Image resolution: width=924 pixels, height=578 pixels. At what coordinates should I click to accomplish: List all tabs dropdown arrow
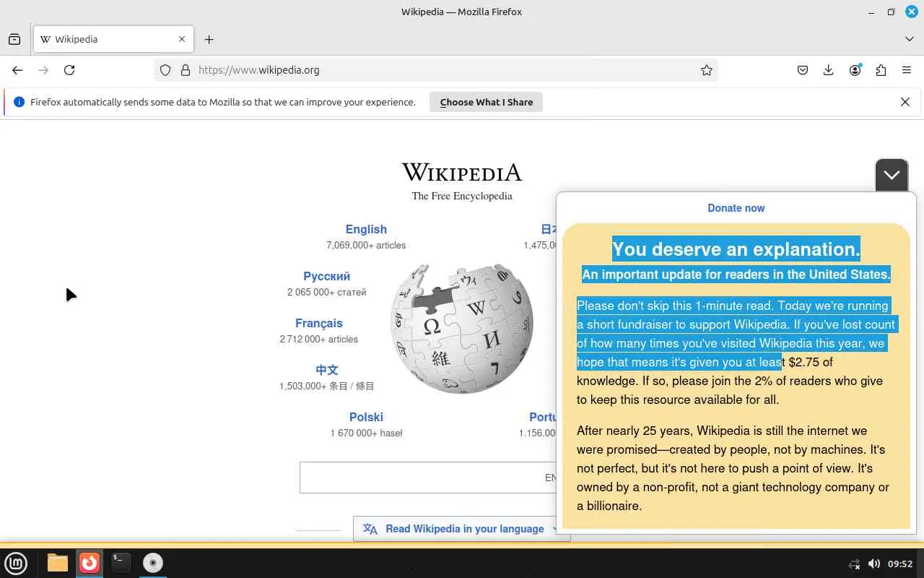click(x=909, y=39)
